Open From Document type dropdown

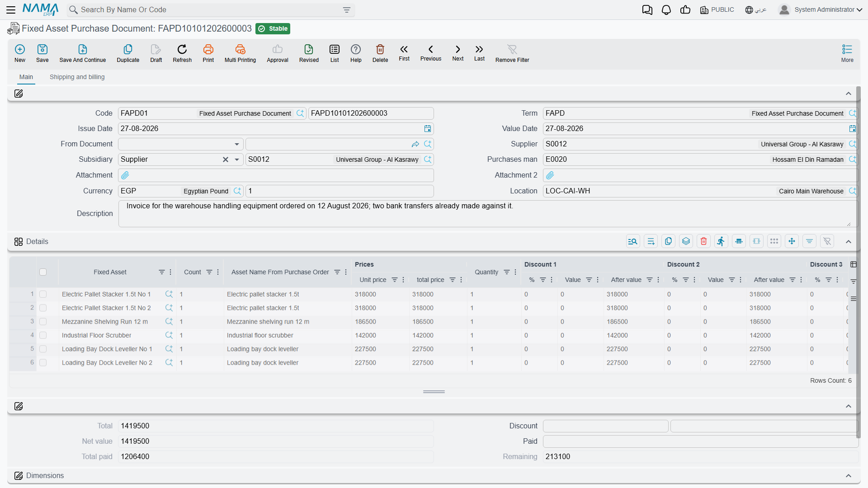click(237, 144)
